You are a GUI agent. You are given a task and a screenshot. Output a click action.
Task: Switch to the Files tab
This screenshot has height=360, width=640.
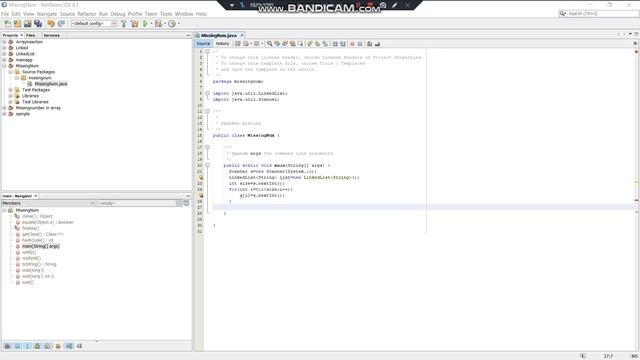coord(31,36)
